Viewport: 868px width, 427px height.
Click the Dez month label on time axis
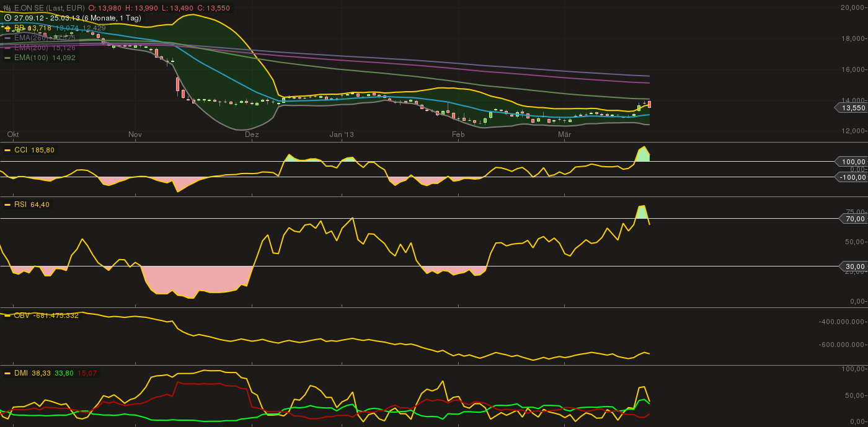point(252,134)
